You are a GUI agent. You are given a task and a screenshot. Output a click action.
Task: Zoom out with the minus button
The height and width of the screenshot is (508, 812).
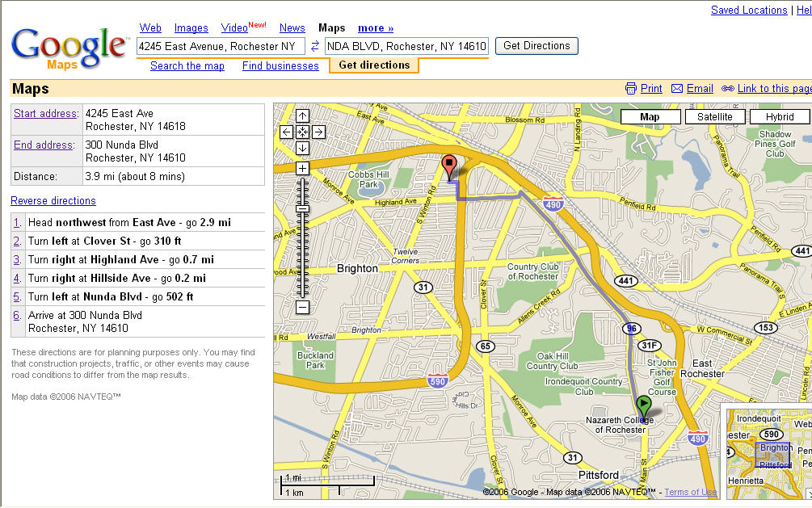(302, 307)
